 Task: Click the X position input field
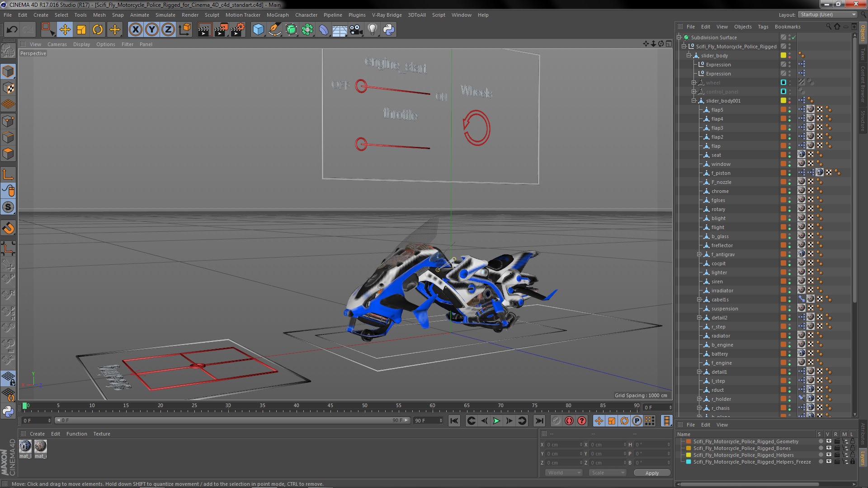click(x=564, y=445)
